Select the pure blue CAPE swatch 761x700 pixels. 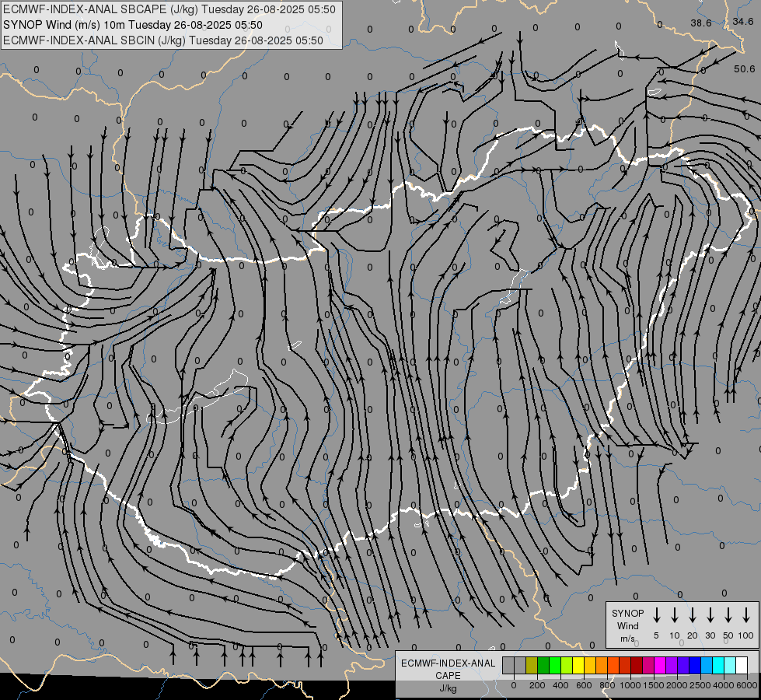point(696,665)
